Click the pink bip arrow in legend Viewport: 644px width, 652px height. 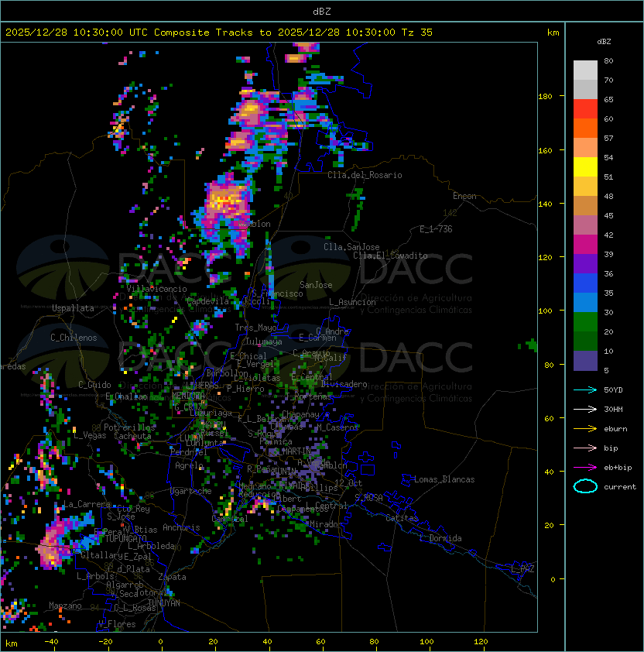point(585,448)
